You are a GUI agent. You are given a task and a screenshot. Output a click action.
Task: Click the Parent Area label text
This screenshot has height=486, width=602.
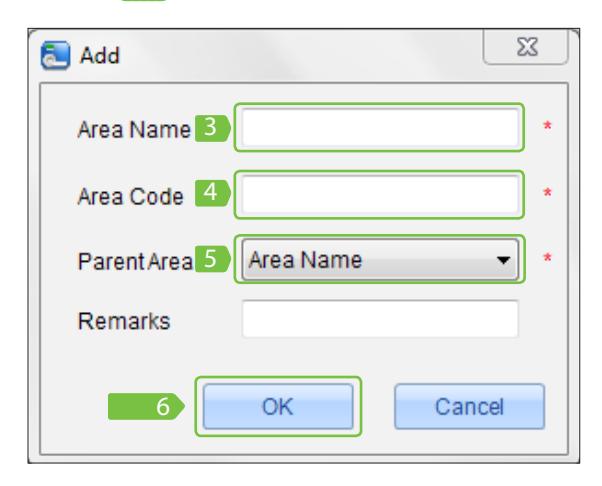(135, 262)
